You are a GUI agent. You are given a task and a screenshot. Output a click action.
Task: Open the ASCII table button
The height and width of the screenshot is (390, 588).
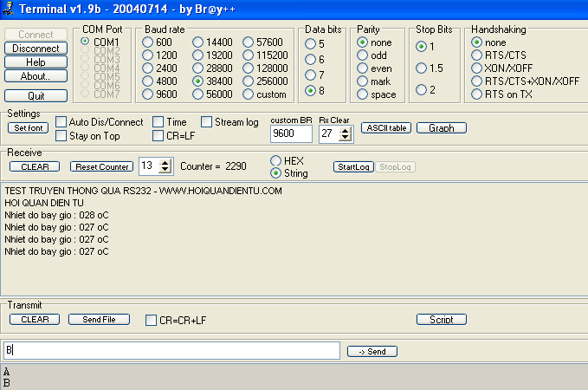pos(386,128)
